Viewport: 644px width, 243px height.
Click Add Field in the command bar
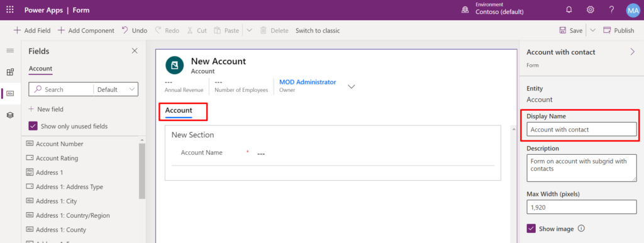tap(32, 30)
